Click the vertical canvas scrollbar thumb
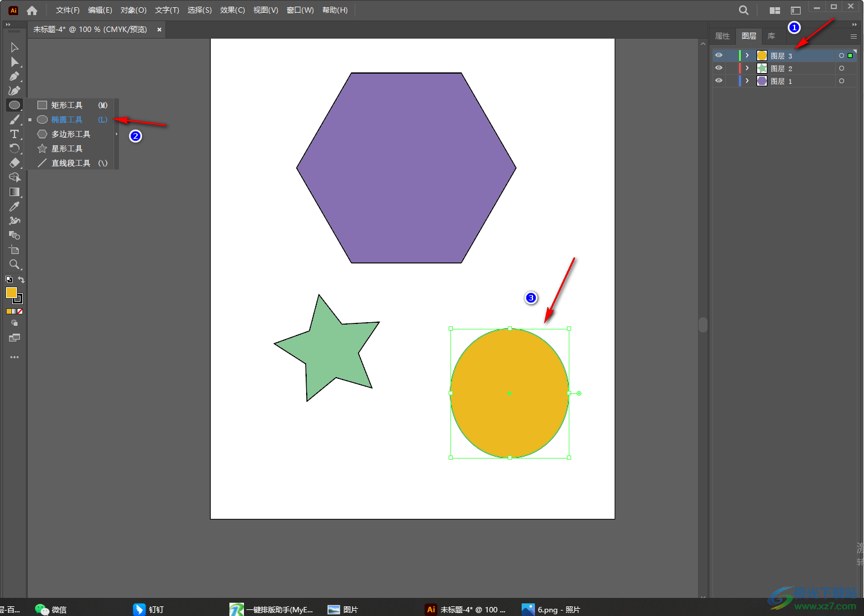The height and width of the screenshot is (616, 864). [703, 325]
